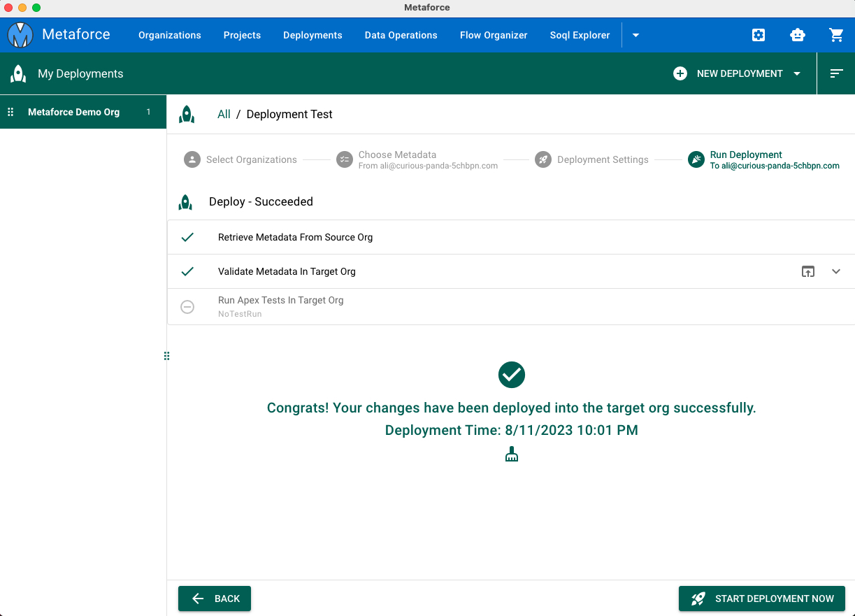This screenshot has width=855, height=616.
Task: Click the Back button
Action: pyautogui.click(x=215, y=599)
